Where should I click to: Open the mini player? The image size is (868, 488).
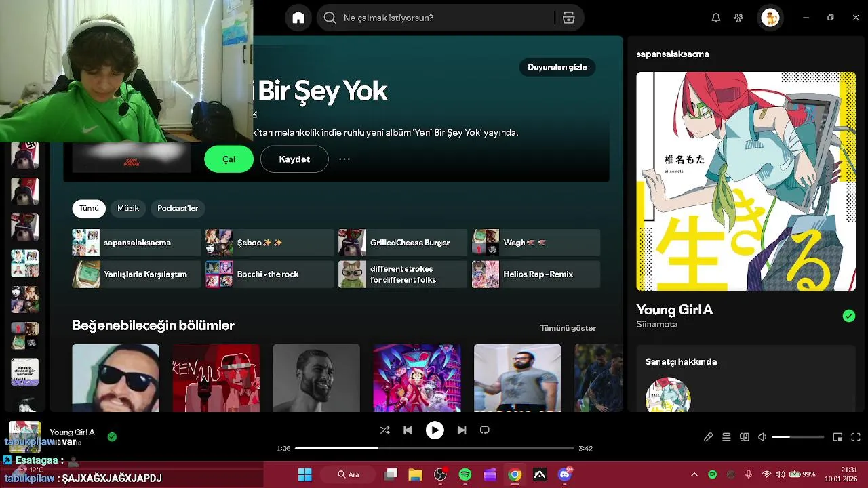point(837,437)
